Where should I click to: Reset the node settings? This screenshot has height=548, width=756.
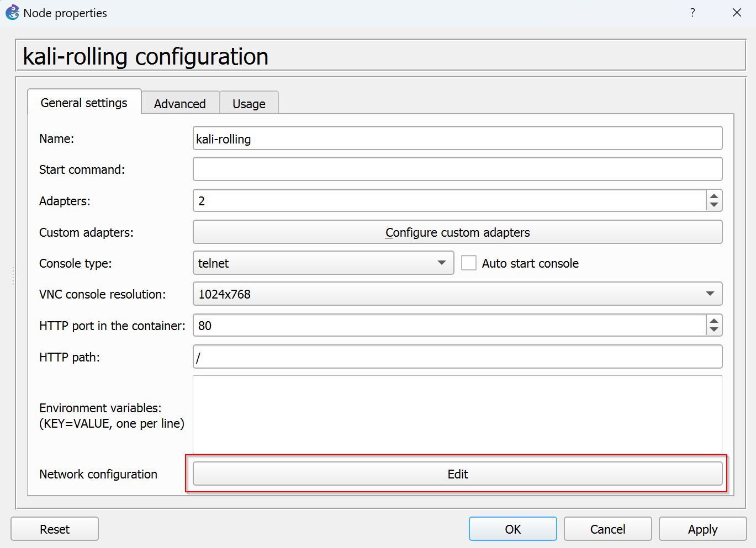[x=55, y=529]
